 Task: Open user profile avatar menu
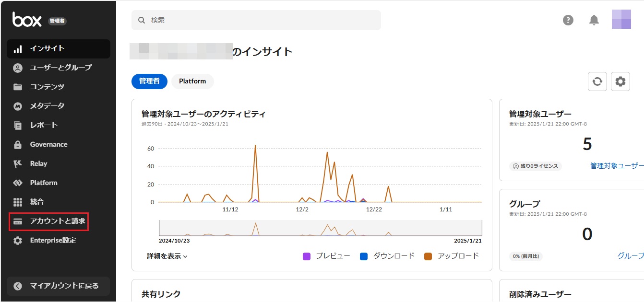pyautogui.click(x=621, y=20)
